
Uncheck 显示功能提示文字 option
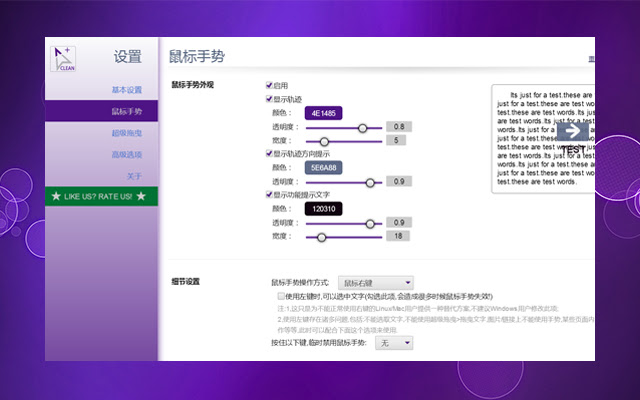point(269,195)
